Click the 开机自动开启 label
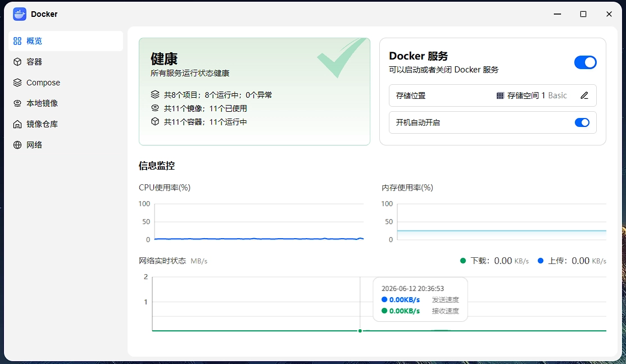This screenshot has height=364, width=626. tap(418, 122)
